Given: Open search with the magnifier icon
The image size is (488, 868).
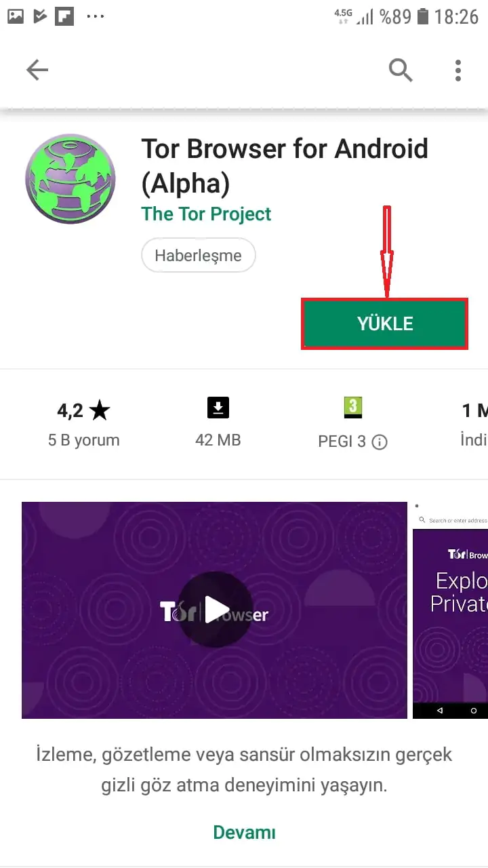Looking at the screenshot, I should [x=401, y=69].
